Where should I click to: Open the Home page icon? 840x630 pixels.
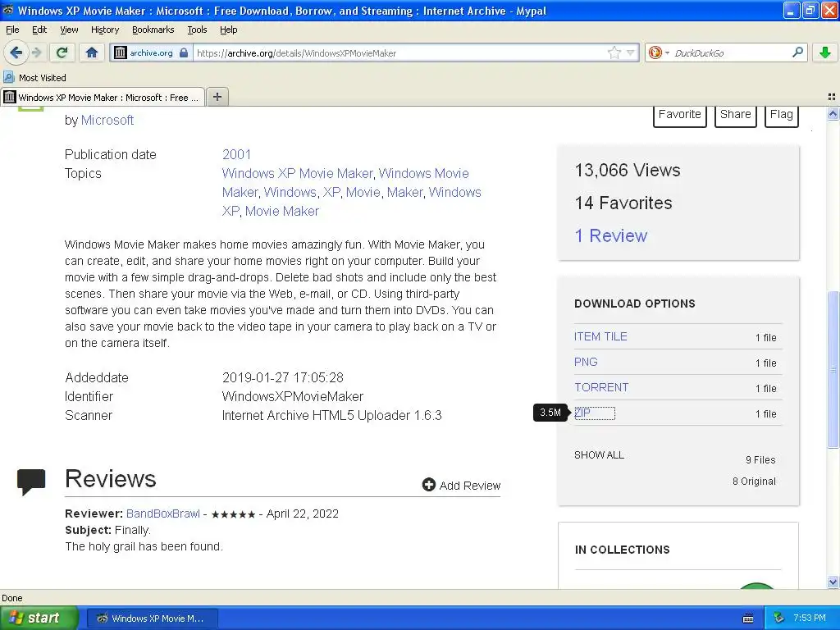click(92, 52)
